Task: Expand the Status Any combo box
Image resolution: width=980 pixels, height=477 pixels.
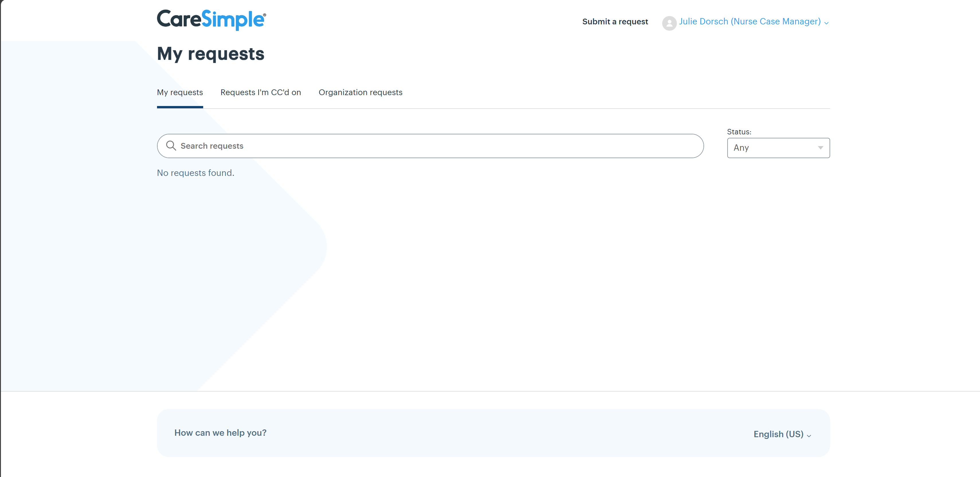Action: point(778,148)
